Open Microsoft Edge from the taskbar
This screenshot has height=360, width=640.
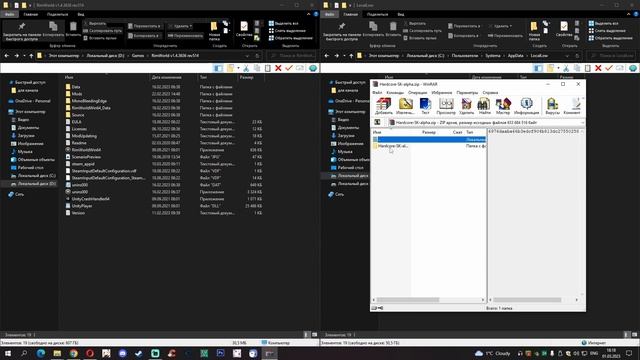[40, 353]
